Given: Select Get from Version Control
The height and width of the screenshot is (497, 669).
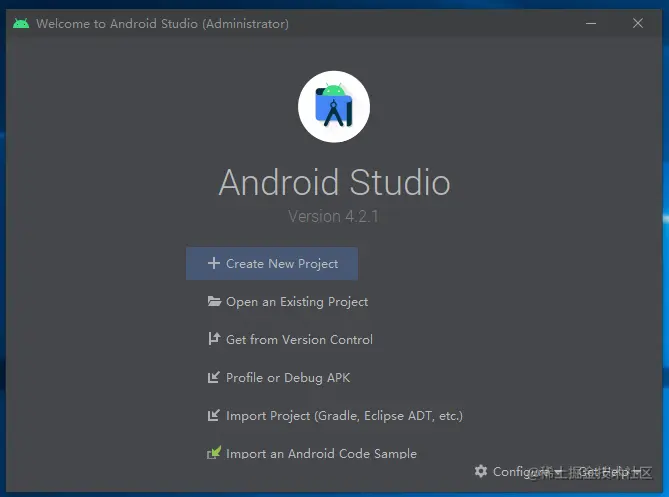Looking at the screenshot, I should [x=299, y=340].
